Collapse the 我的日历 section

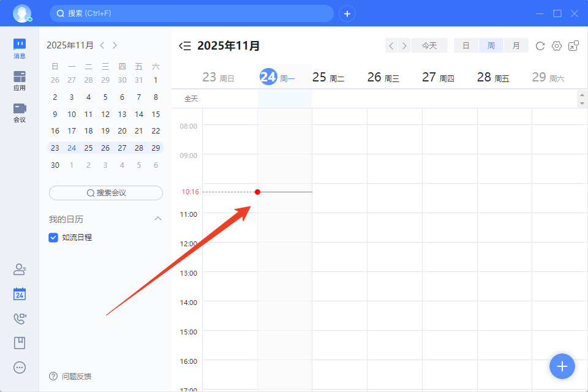click(x=158, y=219)
